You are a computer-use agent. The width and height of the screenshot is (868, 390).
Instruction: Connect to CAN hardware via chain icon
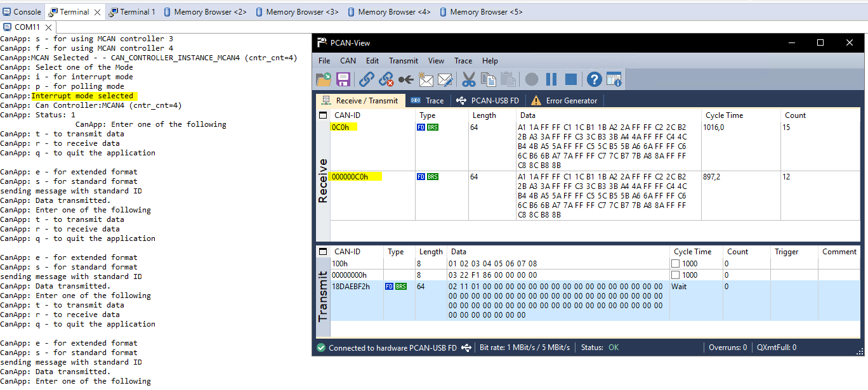(x=367, y=79)
